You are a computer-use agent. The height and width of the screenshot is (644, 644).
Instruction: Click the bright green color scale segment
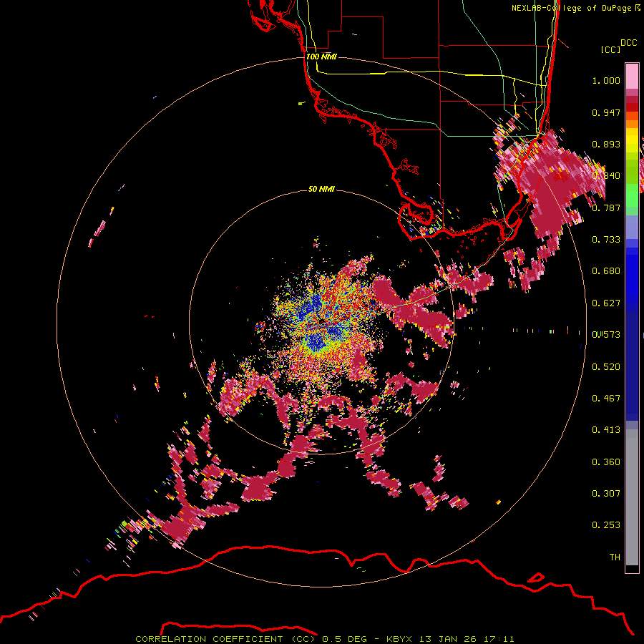click(x=632, y=195)
